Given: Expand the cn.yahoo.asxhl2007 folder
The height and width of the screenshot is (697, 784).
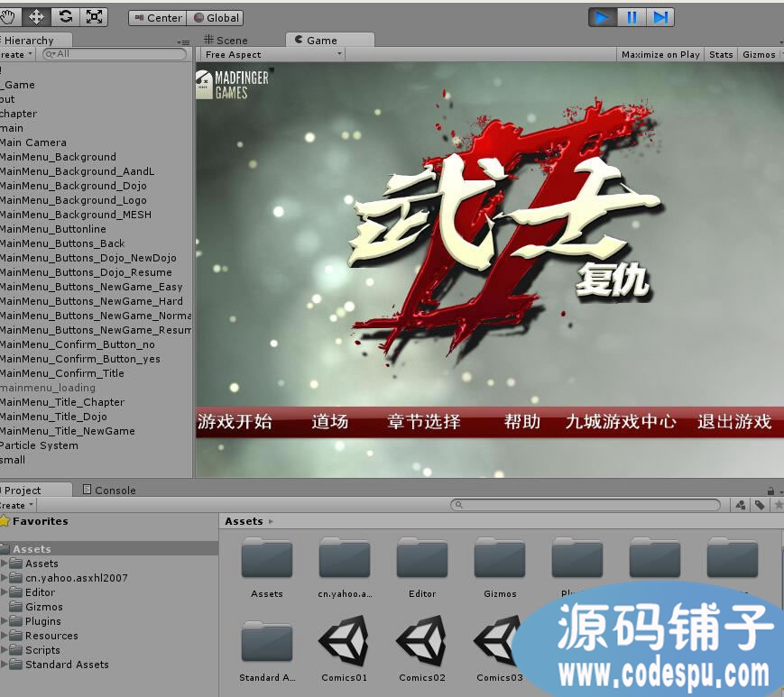Looking at the screenshot, I should click(x=4, y=578).
